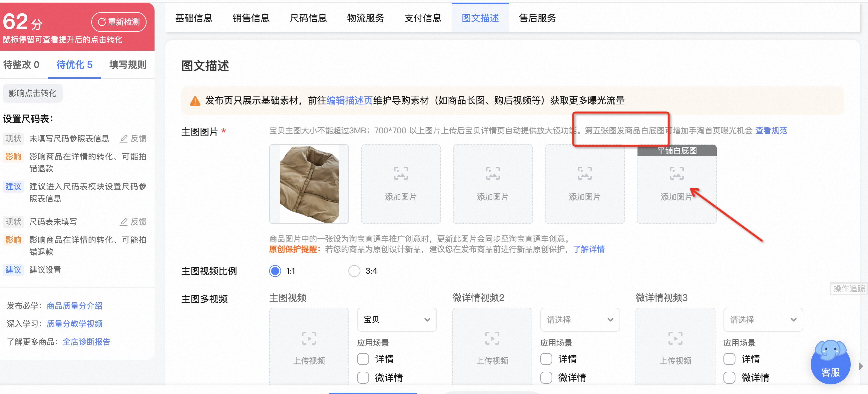The width and height of the screenshot is (868, 394).
Task: Switch to the 支付信息 tab
Action: point(423,18)
